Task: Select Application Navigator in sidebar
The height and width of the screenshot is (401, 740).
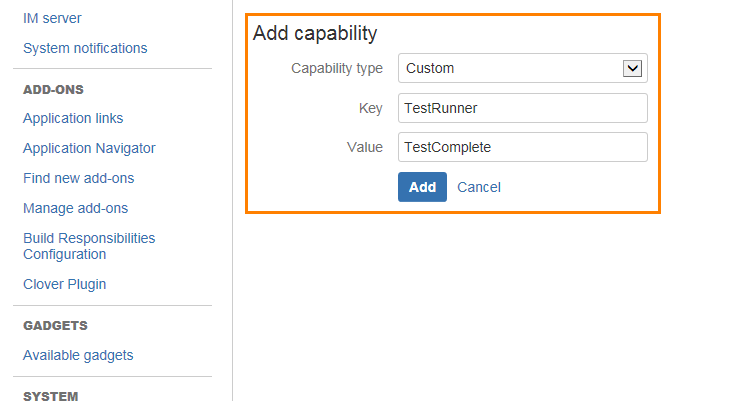Action: click(89, 148)
